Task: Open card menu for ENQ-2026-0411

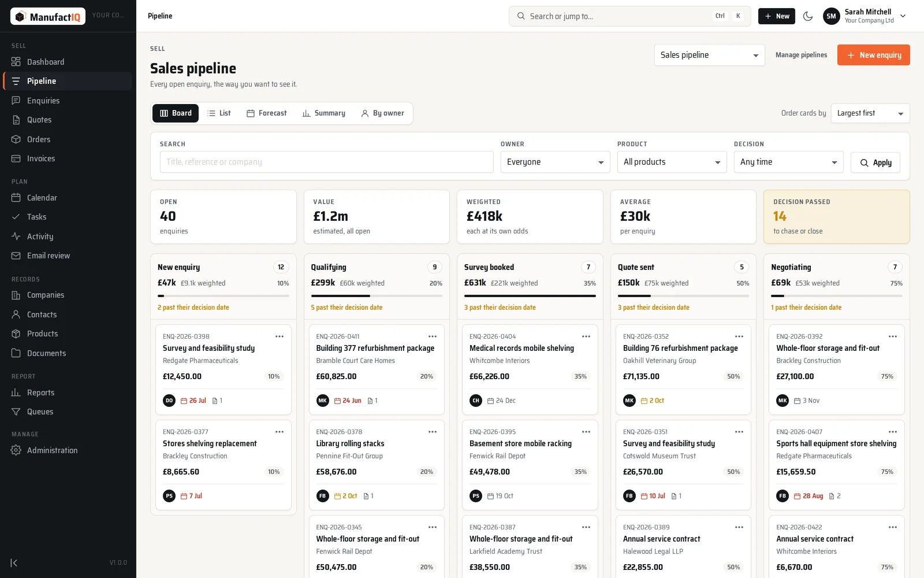Action: point(433,336)
